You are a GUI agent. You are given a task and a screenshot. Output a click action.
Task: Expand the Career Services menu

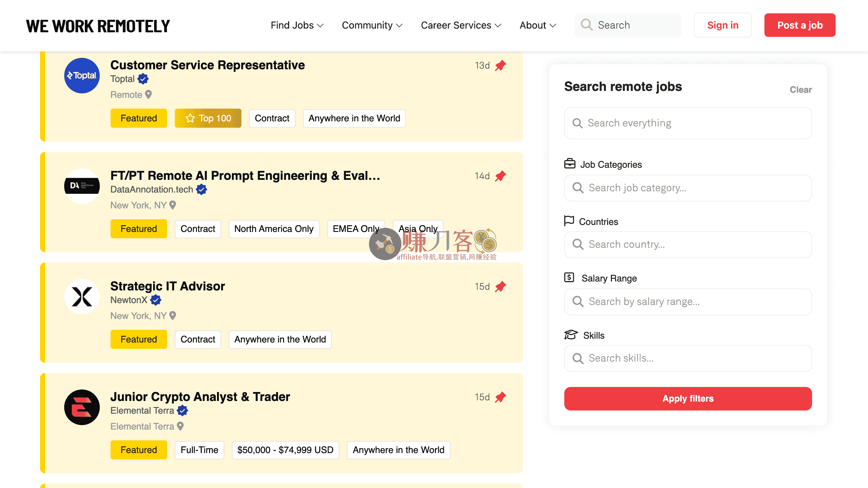[x=461, y=25]
